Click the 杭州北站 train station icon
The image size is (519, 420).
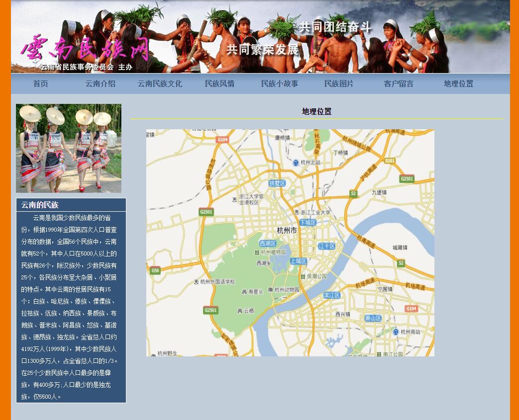[x=296, y=163]
